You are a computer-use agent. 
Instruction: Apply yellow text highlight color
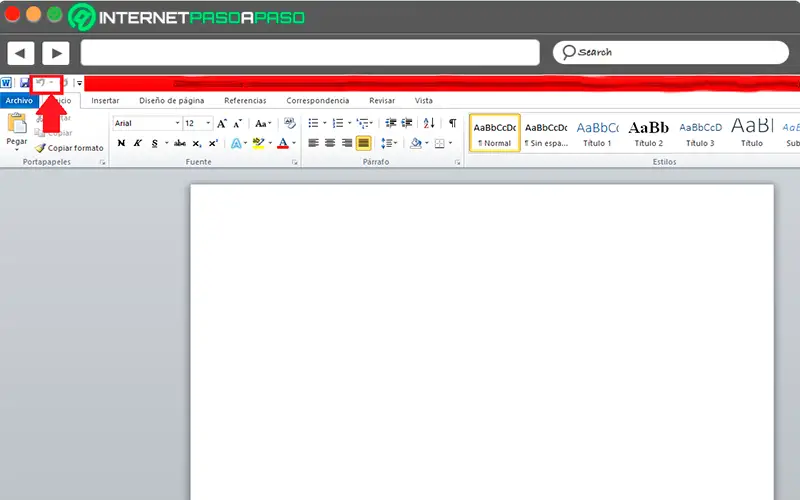[259, 143]
